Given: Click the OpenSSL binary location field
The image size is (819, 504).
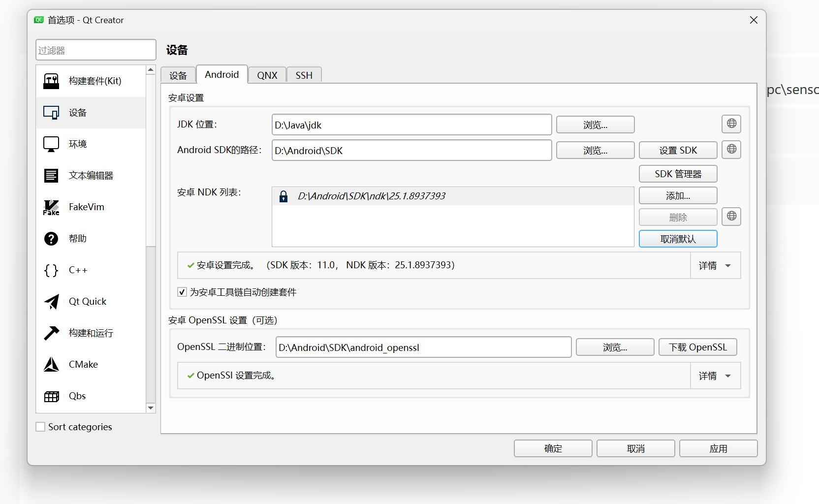Looking at the screenshot, I should 424,347.
